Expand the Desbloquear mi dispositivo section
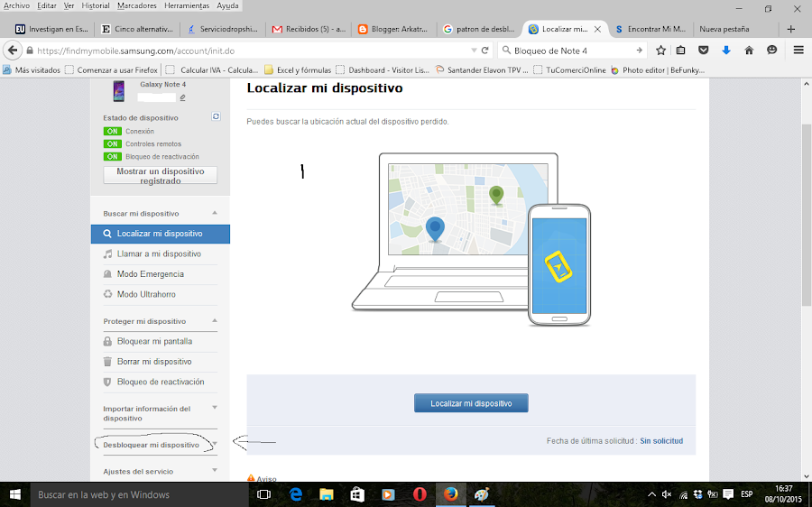This screenshot has height=507, width=812. tap(215, 444)
